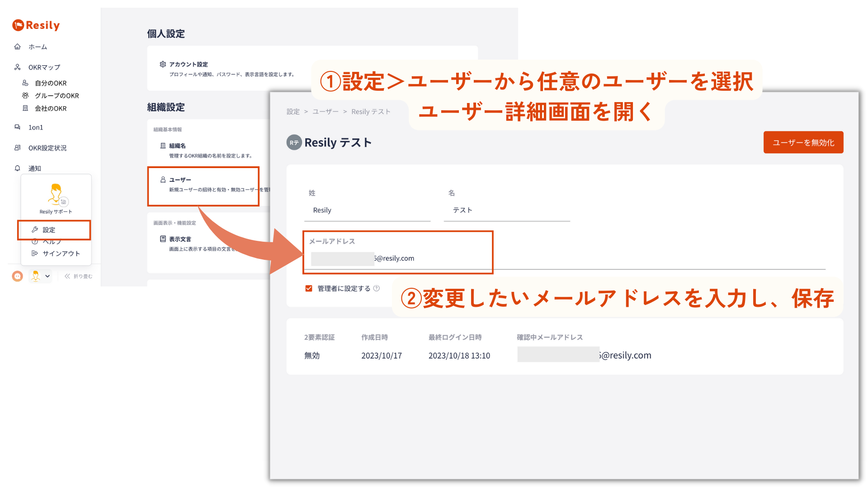Open the アカウント設定 settings item

(227, 69)
